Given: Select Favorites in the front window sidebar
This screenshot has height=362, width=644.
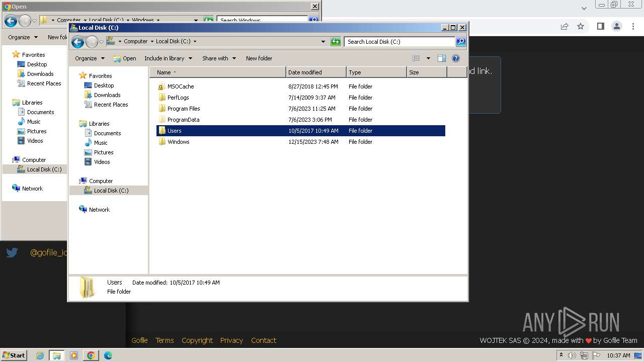Looking at the screenshot, I should pos(100,76).
